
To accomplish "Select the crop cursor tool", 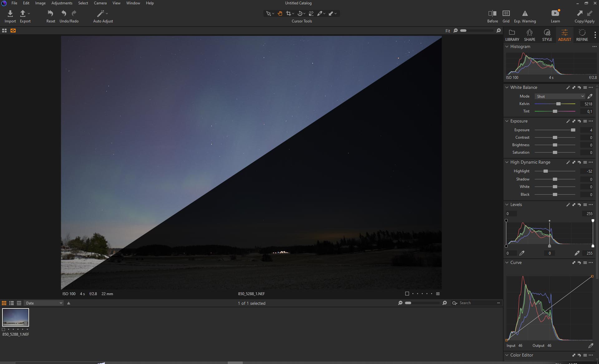I will pos(289,13).
